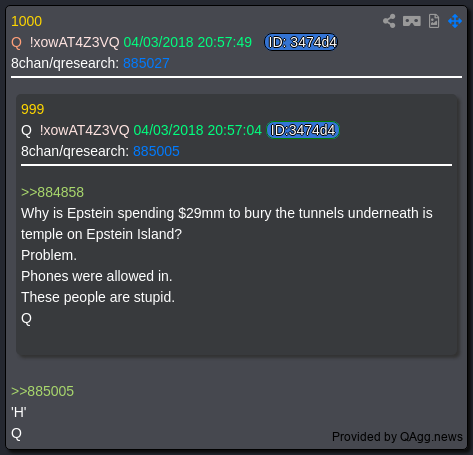Image resolution: width=473 pixels, height=455 pixels.
Task: Follow the >>884858 reply reference
Action: pos(52,192)
